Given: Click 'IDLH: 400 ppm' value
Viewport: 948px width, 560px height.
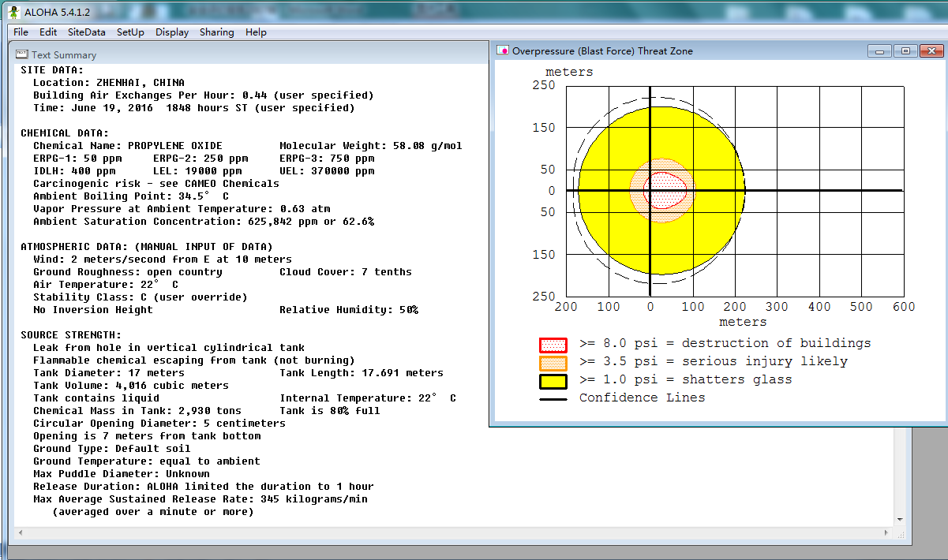Looking at the screenshot, I should pos(74,170).
